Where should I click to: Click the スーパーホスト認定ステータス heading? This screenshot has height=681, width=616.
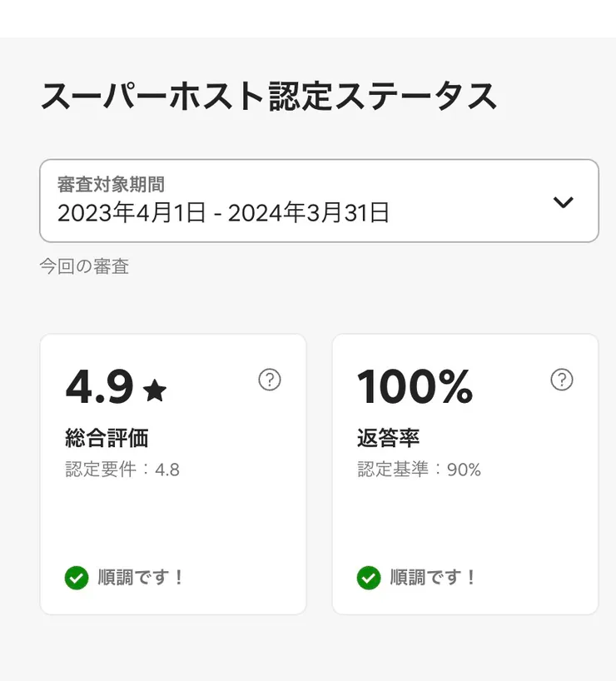coord(268,97)
